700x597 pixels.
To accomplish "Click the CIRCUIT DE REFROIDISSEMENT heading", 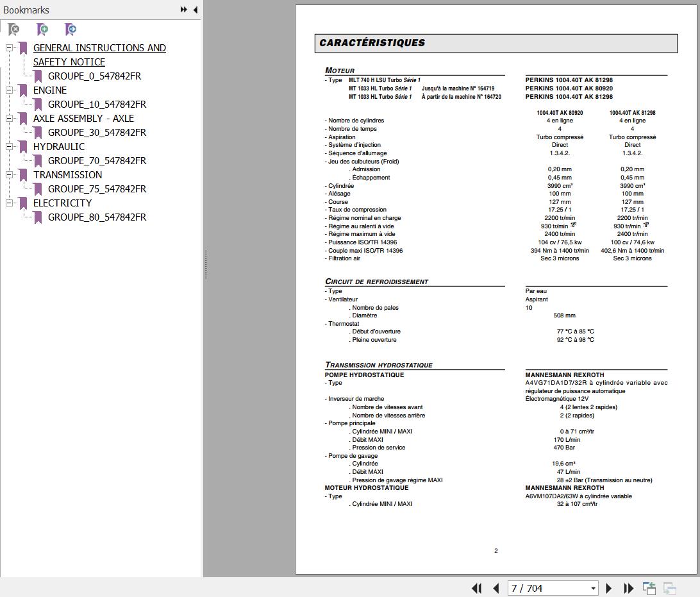I will (376, 282).
